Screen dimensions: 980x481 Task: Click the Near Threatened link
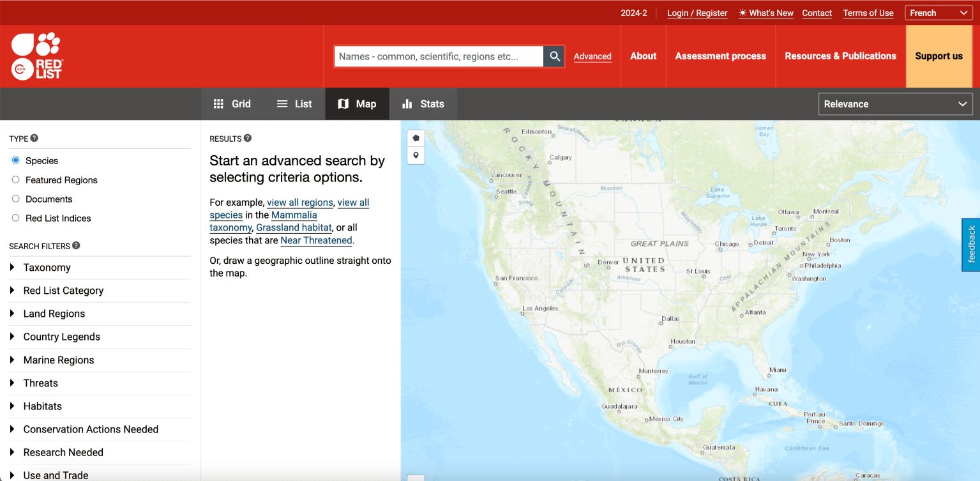click(x=316, y=240)
